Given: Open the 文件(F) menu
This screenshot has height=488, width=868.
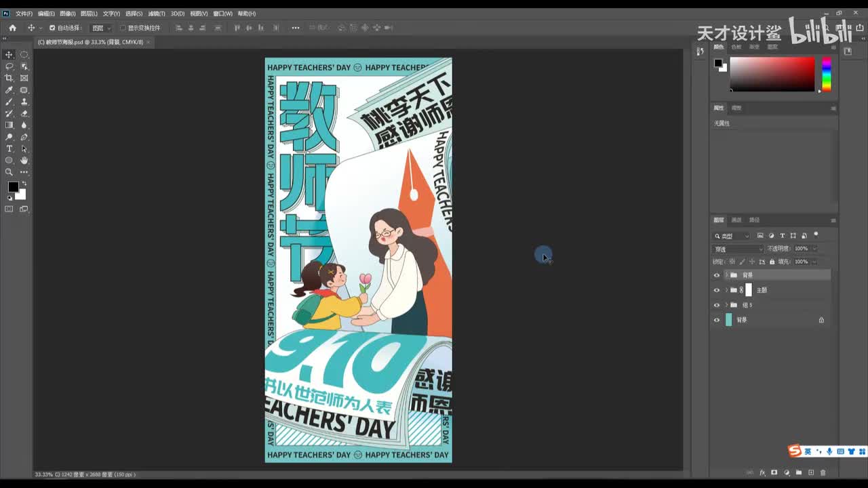Looking at the screenshot, I should (x=24, y=14).
